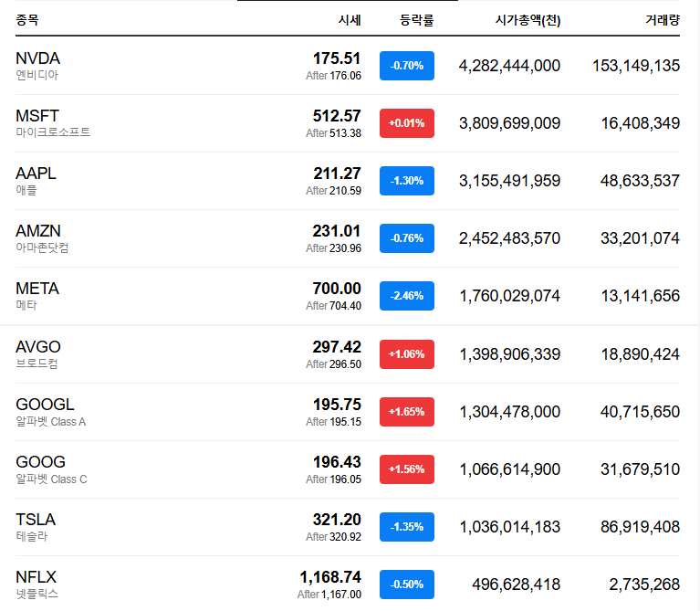Click the +1.65% change badge for GOOGL
The width and height of the screenshot is (700, 611).
click(407, 412)
